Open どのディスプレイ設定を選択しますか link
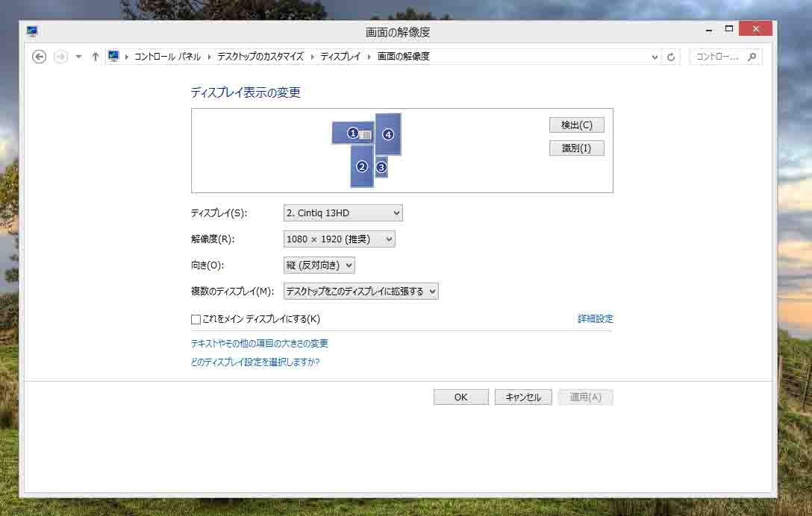This screenshot has height=516, width=812. tap(255, 362)
